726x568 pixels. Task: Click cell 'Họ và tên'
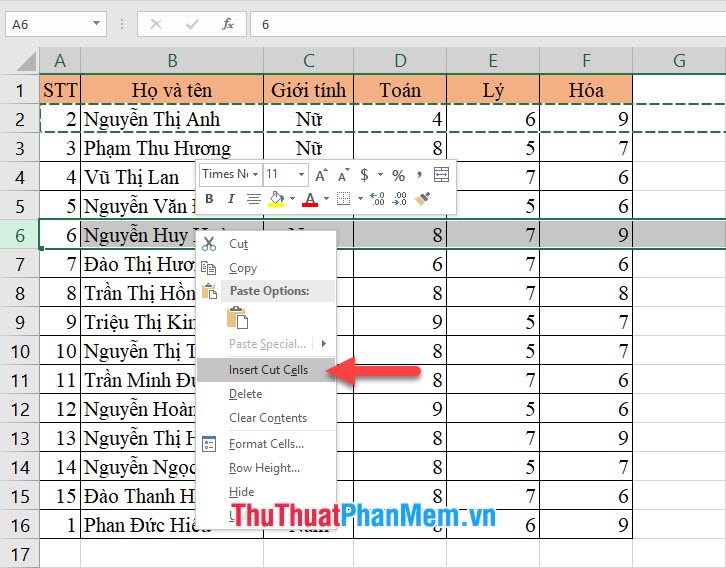point(172,90)
